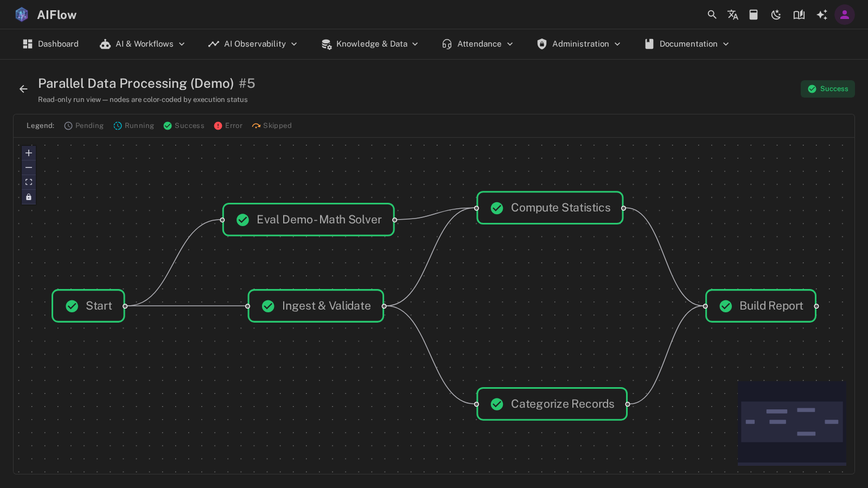Screen dimensions: 868x488
Task: Expand the AI & Workflows menu
Action: (142, 44)
